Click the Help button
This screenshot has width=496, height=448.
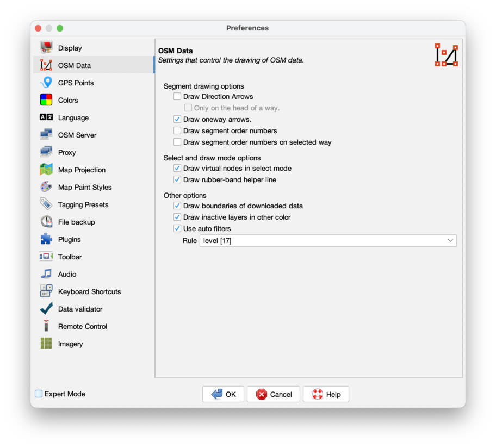[x=326, y=394]
